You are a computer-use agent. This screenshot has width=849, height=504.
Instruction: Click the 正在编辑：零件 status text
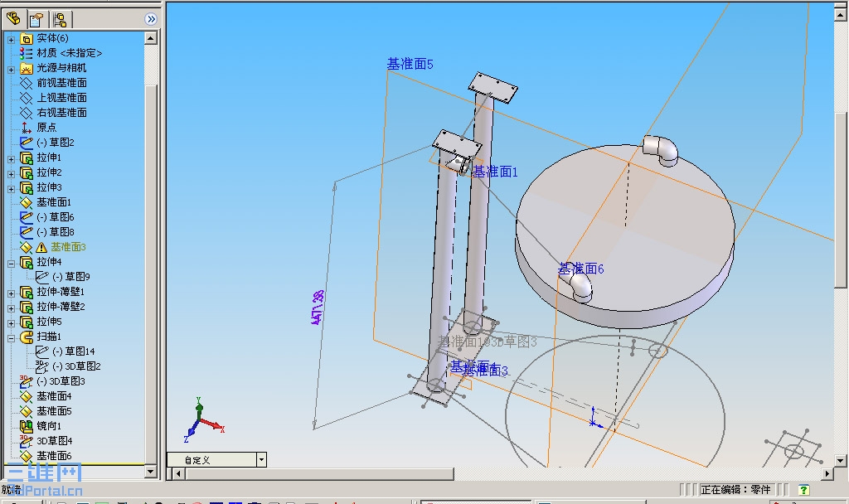[x=735, y=489]
